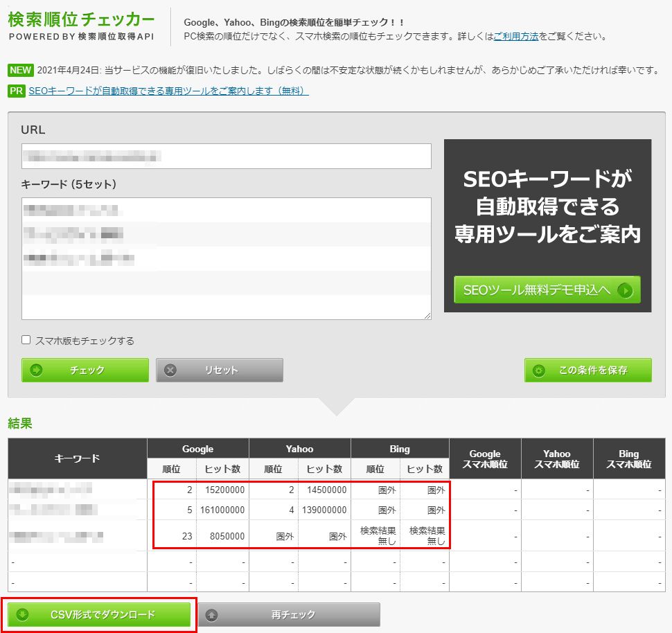The height and width of the screenshot is (633, 672).
Task: Click the Bing スマホ順位 column header
Action: [x=629, y=458]
